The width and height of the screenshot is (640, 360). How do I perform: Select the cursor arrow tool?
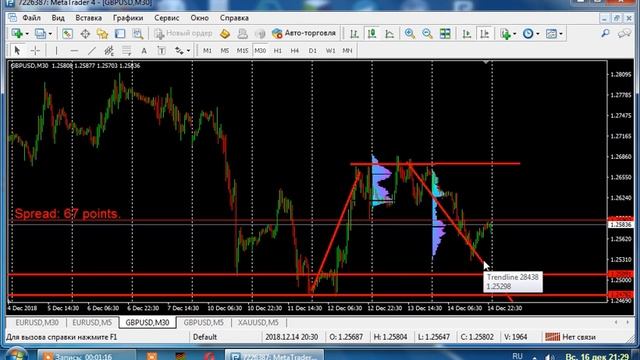17,51
